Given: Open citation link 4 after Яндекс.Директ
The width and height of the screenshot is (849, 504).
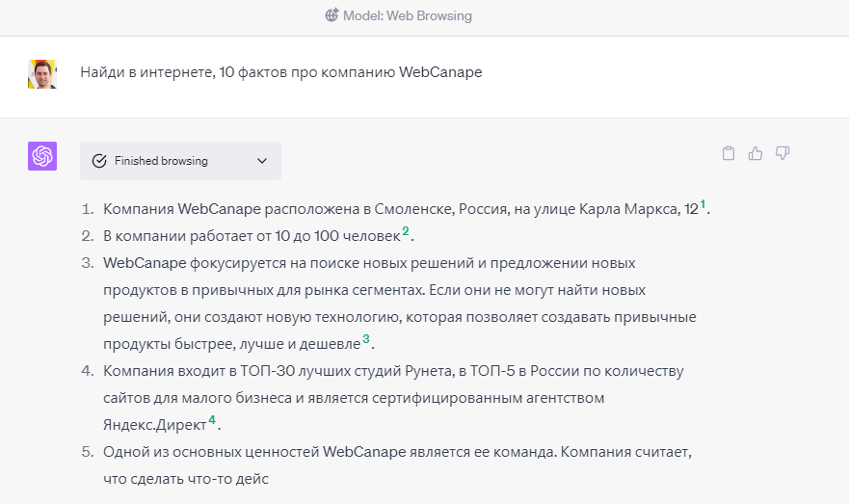Looking at the screenshot, I should [x=212, y=419].
